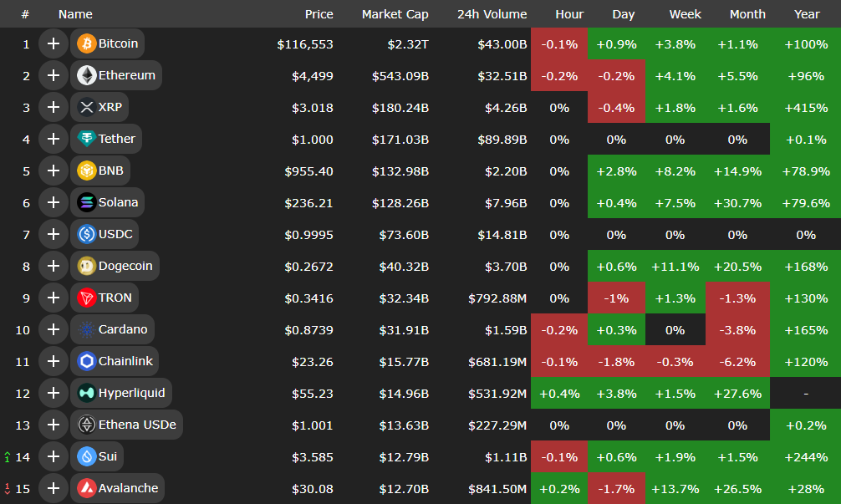Click the rank # column header
The image size is (841, 504).
pyautogui.click(x=25, y=14)
